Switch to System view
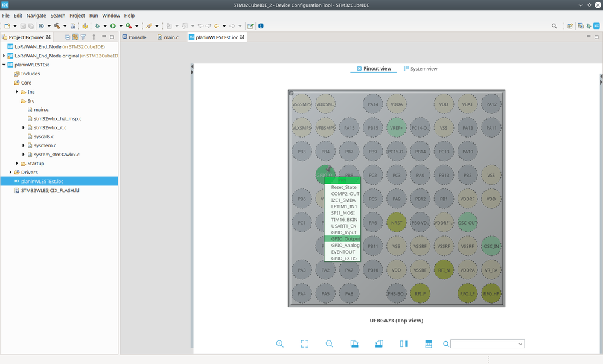Screen dimensions: 603x364 coord(420,68)
